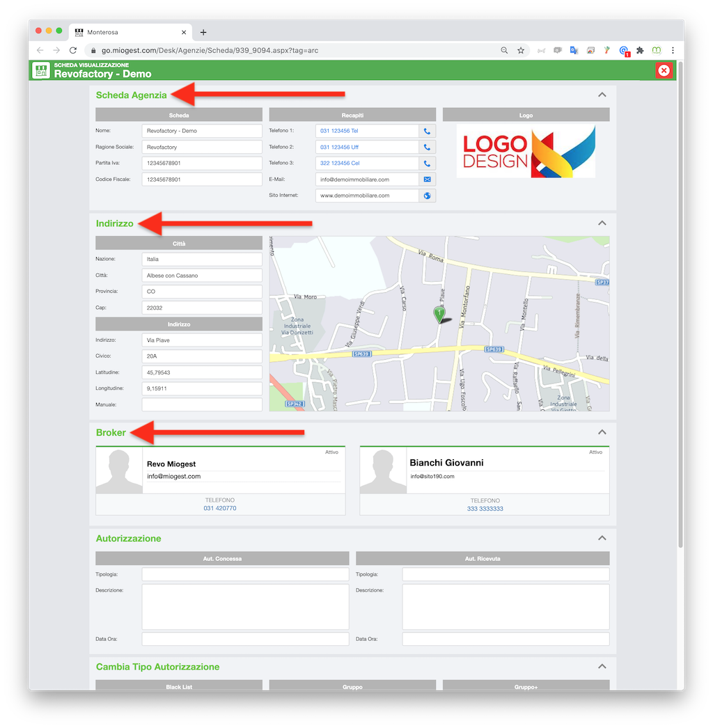Open a new browser tab

click(x=203, y=32)
